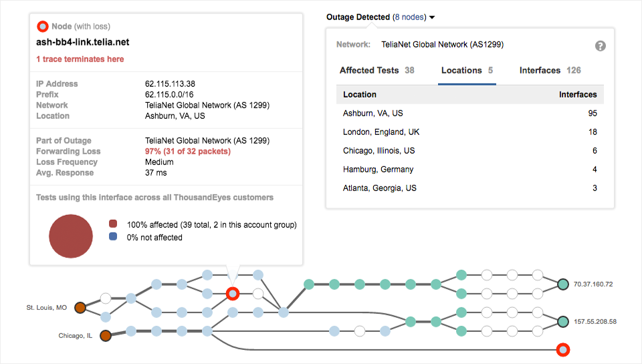
Task: Click the blue 0% not affected swatch
Action: click(113, 237)
